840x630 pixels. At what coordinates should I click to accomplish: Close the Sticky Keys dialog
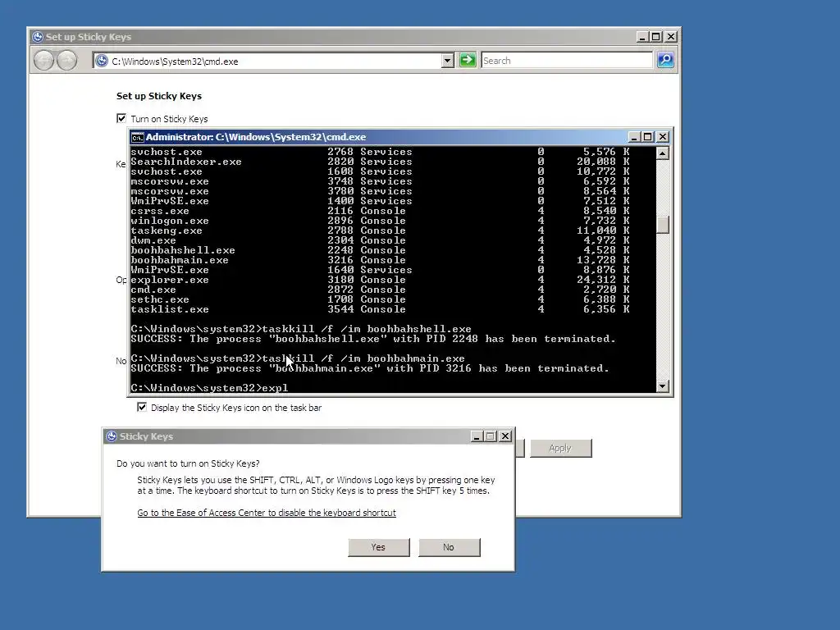(505, 436)
